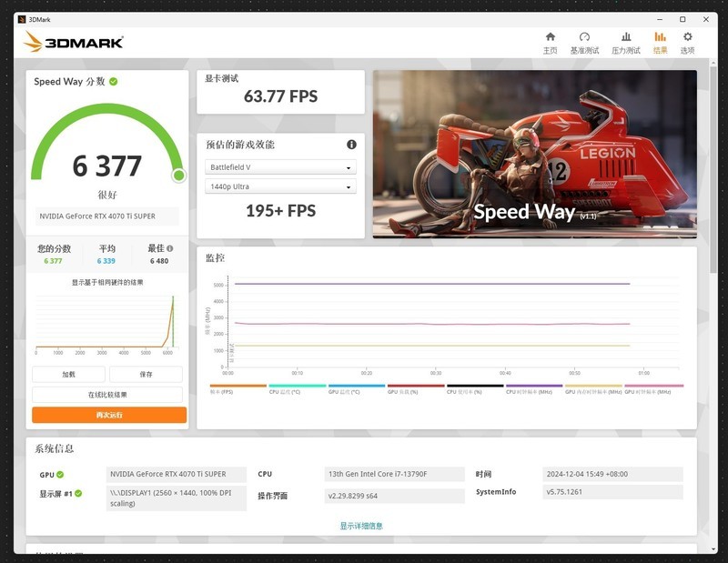Screen dimensions: 728x563
Task: Toggle the orange 帧率 (FPS) legend item
Action: point(238,389)
